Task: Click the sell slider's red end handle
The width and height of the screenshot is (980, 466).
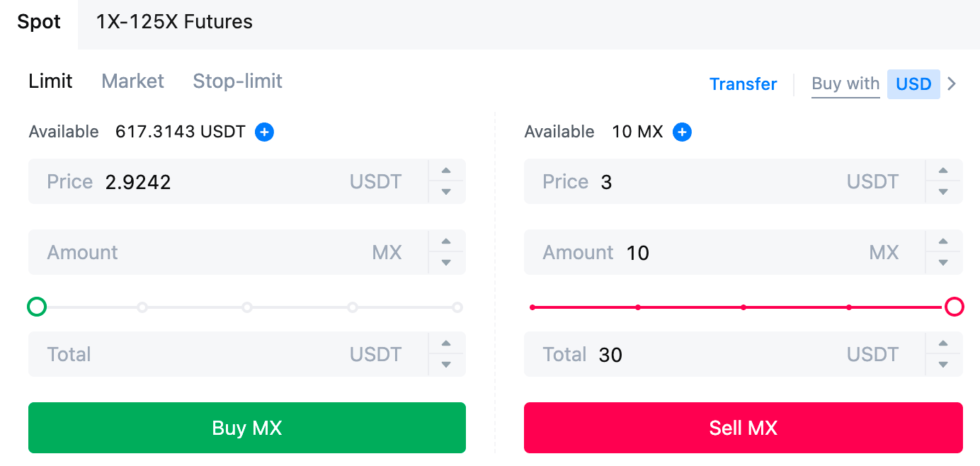Action: 954,307
